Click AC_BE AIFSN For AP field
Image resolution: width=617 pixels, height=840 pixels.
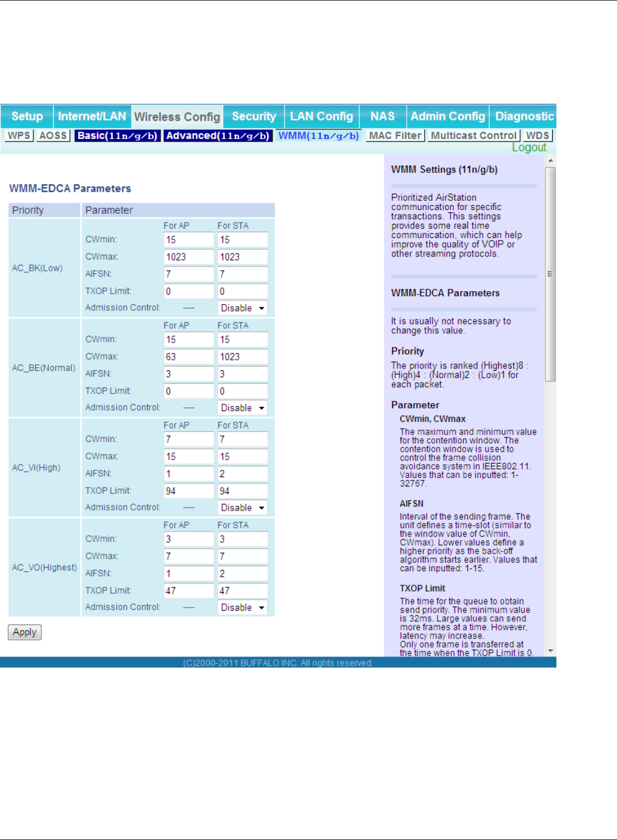[x=189, y=374]
